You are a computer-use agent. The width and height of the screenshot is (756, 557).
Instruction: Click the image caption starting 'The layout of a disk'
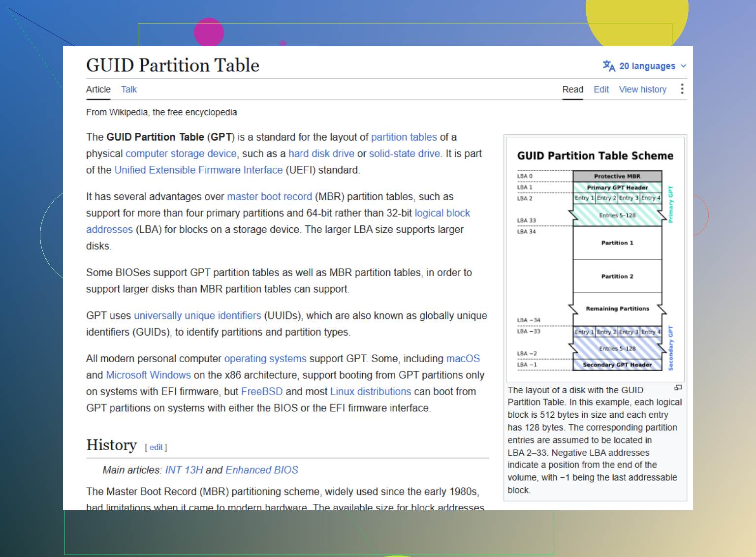(x=595, y=440)
